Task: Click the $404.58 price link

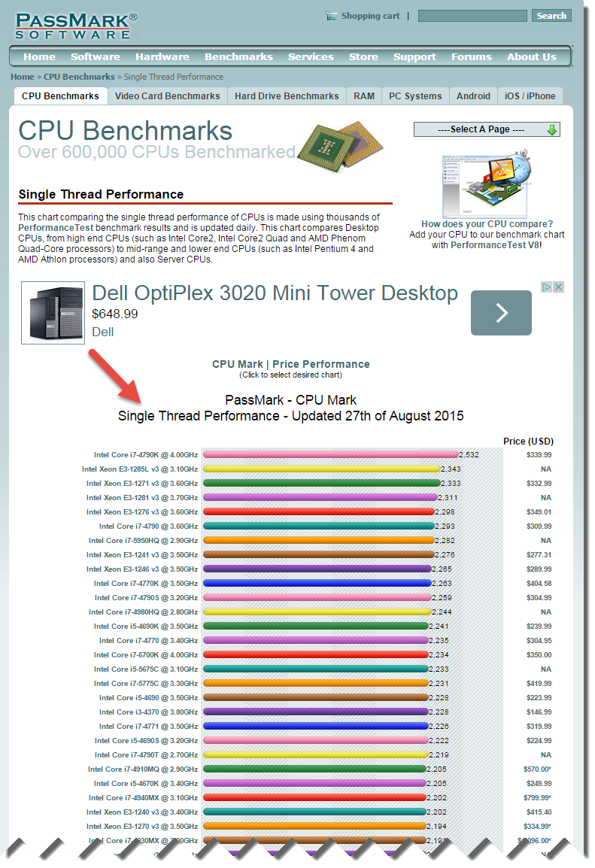Action: point(539,584)
